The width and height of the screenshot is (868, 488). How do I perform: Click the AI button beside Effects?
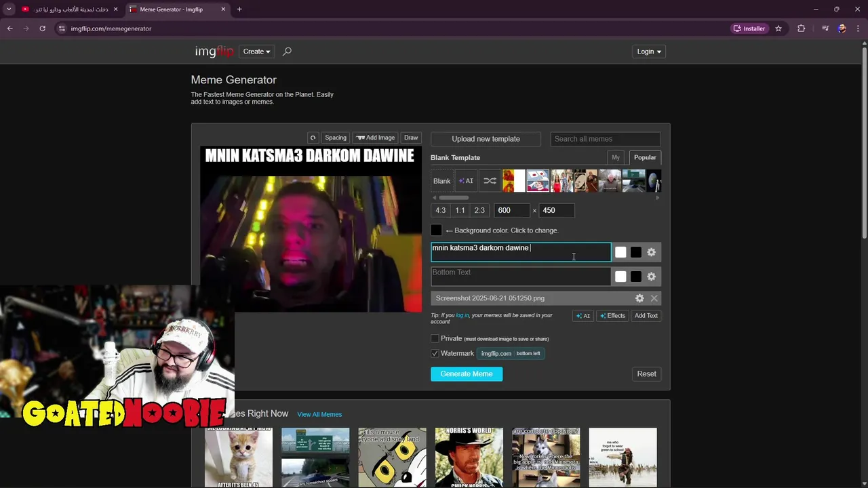[x=583, y=316]
